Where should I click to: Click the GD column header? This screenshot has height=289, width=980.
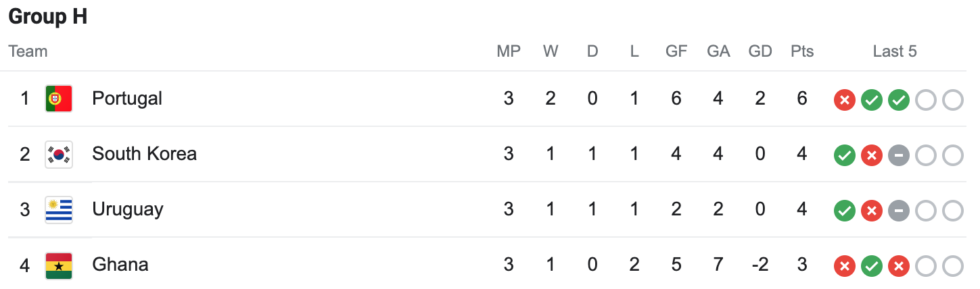[760, 51]
